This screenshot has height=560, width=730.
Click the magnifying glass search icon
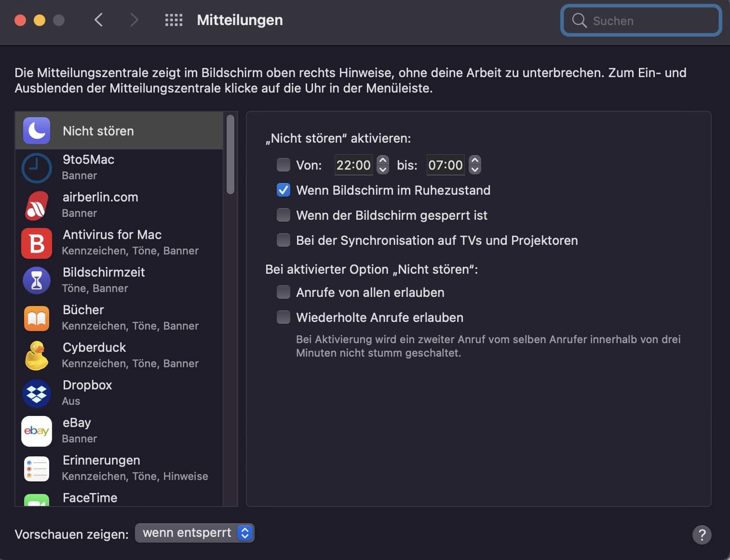[579, 20]
